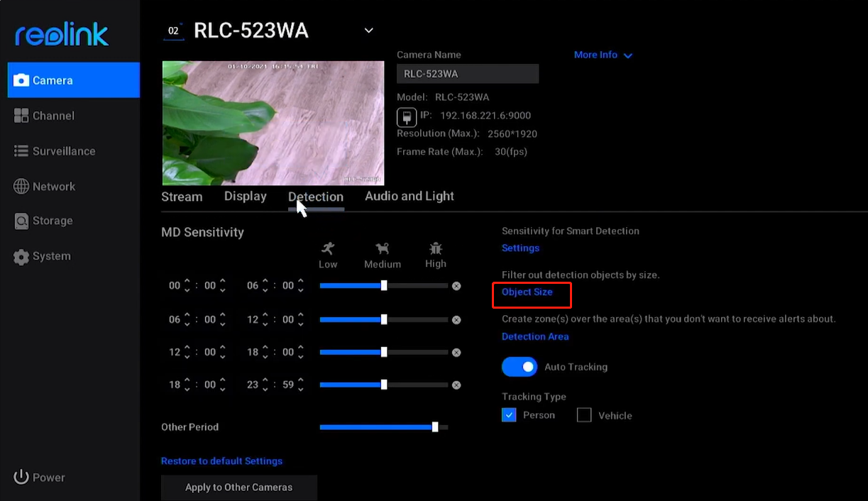
Task: Select the Detection tab
Action: tap(316, 197)
